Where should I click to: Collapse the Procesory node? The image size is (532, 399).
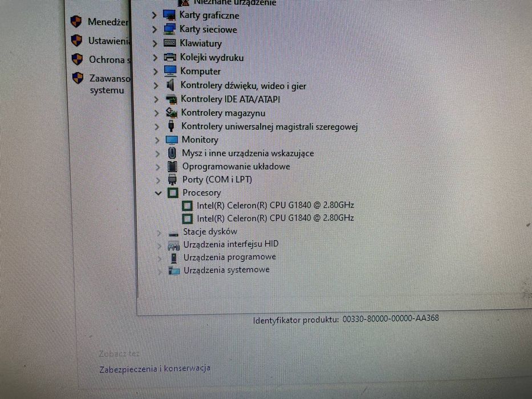click(x=158, y=193)
